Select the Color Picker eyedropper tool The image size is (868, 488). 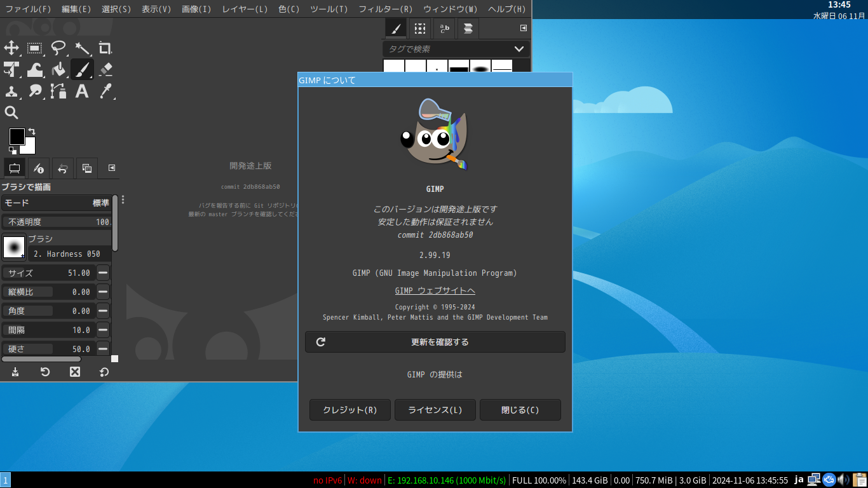coord(105,91)
